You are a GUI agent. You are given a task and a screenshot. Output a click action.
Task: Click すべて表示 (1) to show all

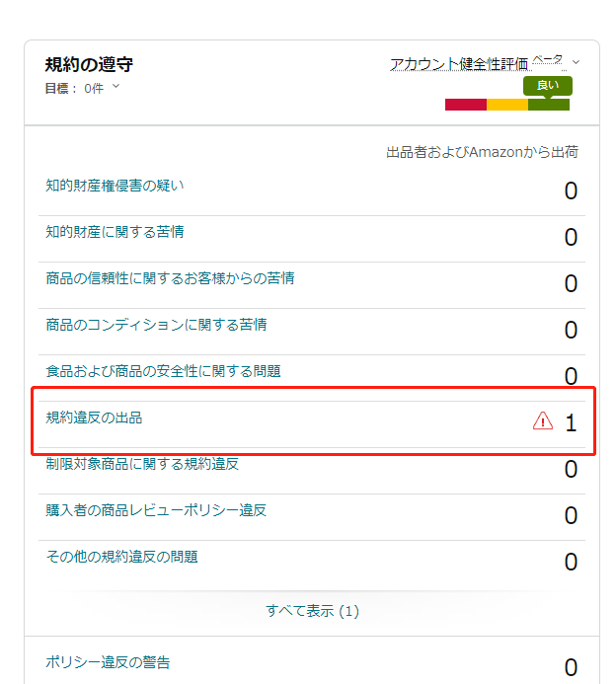312,611
